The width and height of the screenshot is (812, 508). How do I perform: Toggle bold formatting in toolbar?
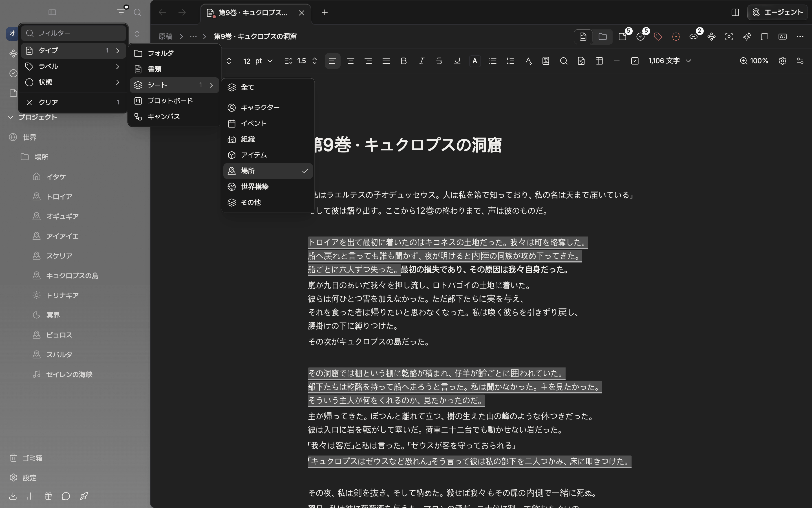tap(404, 61)
